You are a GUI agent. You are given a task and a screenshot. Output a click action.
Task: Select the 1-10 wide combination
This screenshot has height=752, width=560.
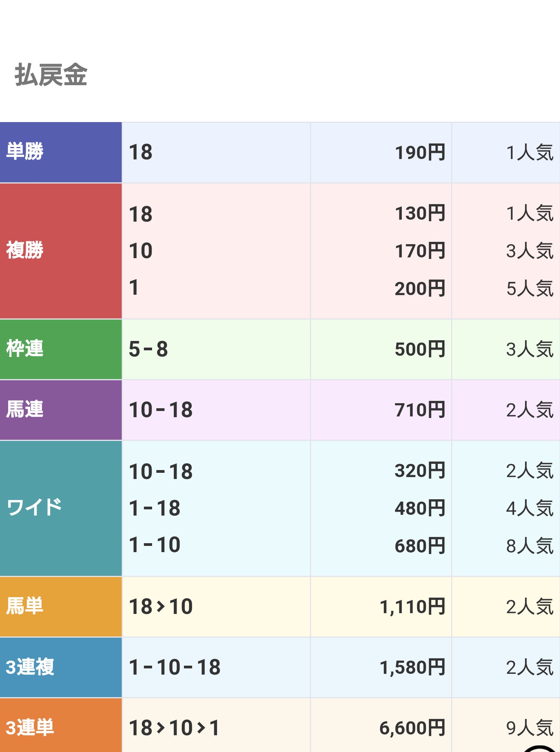click(155, 545)
